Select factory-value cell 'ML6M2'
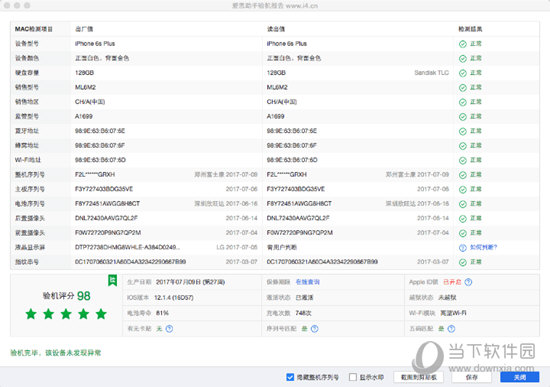The image size is (550, 387). [x=85, y=87]
